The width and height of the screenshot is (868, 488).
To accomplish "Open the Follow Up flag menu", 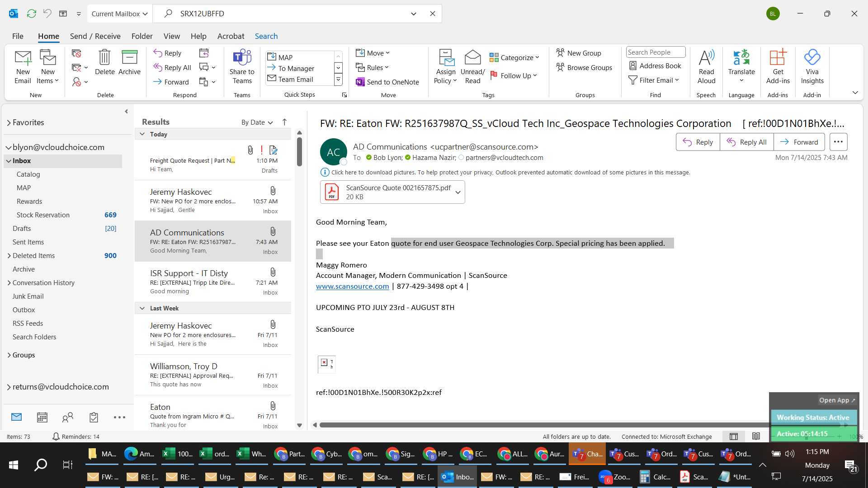I will [x=514, y=75].
